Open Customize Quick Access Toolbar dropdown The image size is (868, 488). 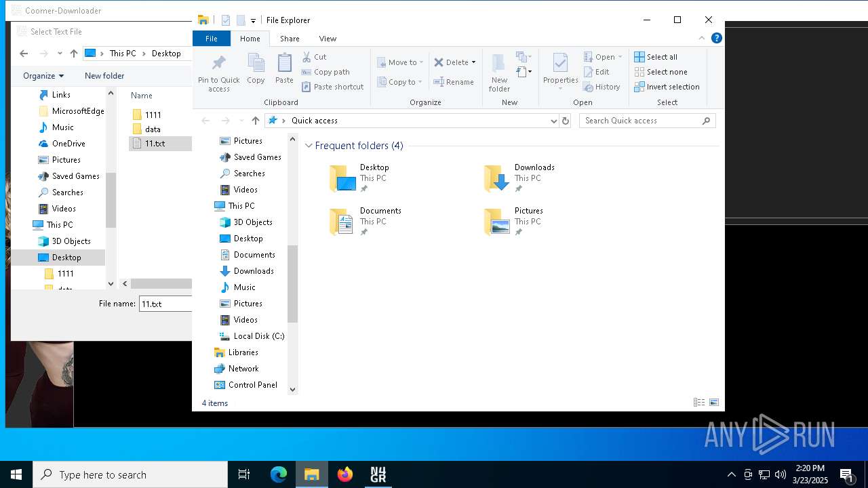tap(253, 21)
